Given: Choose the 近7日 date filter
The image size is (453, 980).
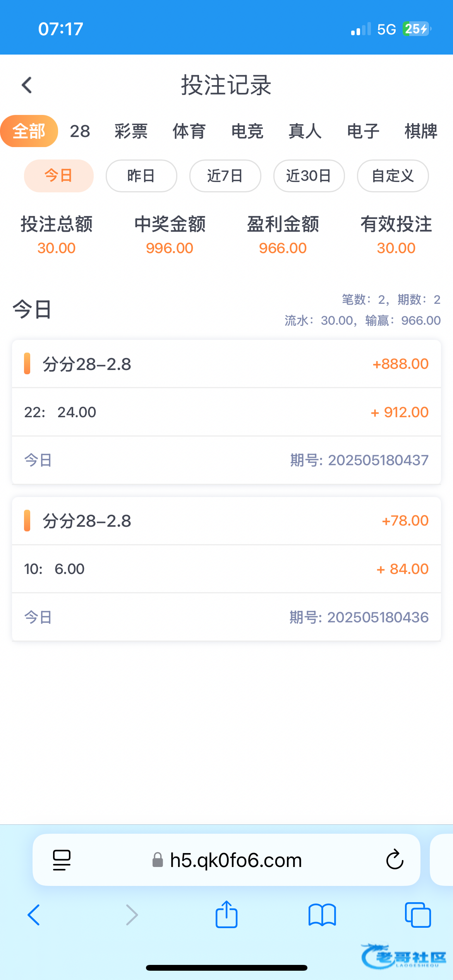Looking at the screenshot, I should (225, 176).
